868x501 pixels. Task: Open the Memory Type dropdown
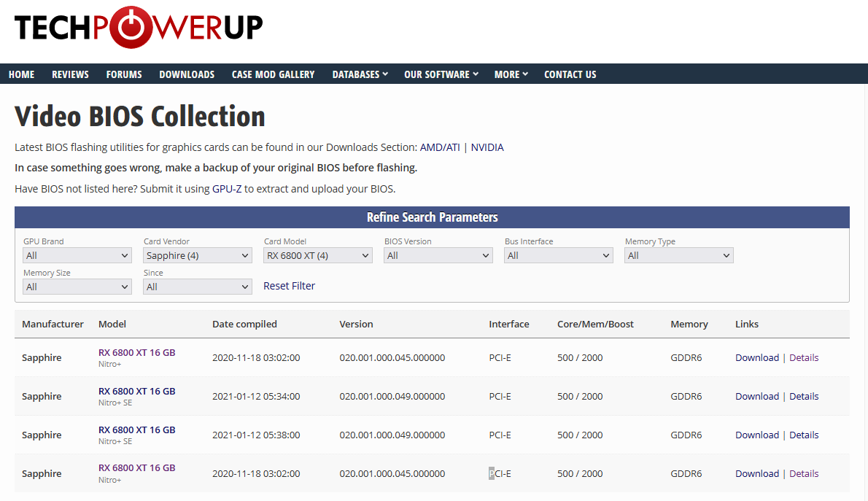[x=678, y=255]
